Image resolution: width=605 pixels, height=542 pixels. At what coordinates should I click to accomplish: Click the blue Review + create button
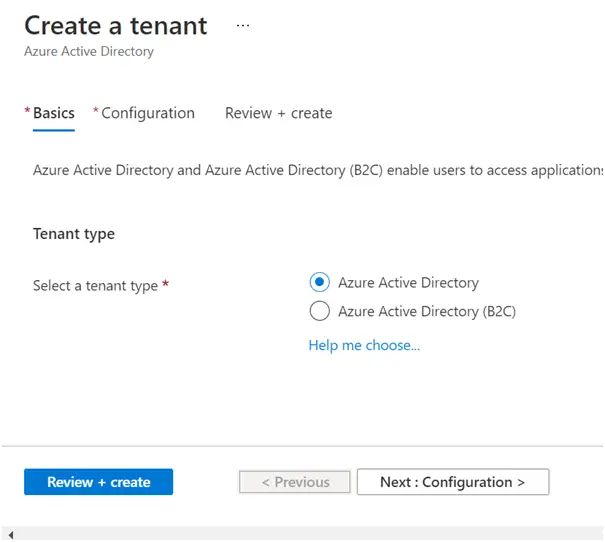point(98,482)
